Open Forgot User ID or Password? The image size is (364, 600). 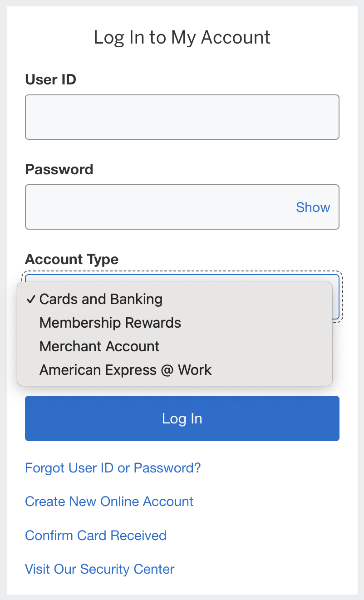click(113, 467)
